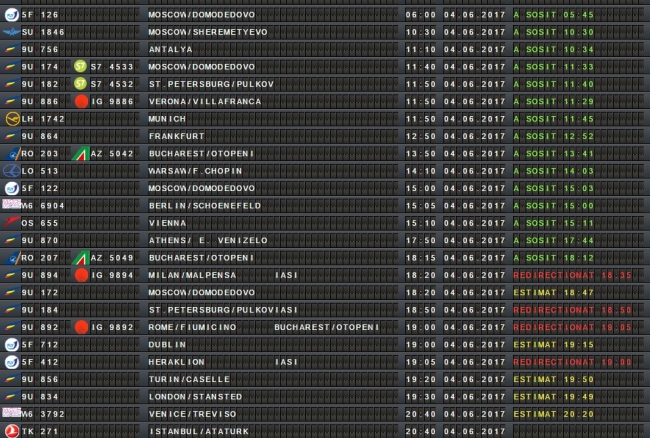Select the TURIN/CASELLE destination text
Viewport: 650px width, 438px height.
tap(189, 379)
